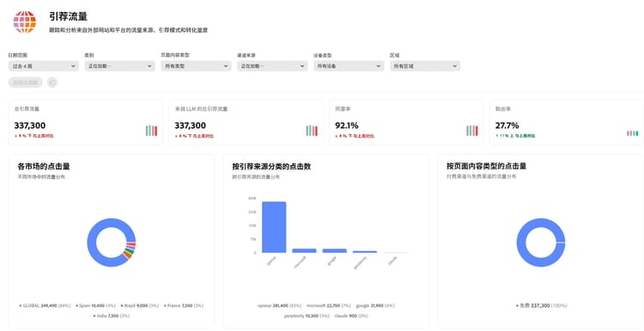Click the 设备类型 filter label

point(323,55)
